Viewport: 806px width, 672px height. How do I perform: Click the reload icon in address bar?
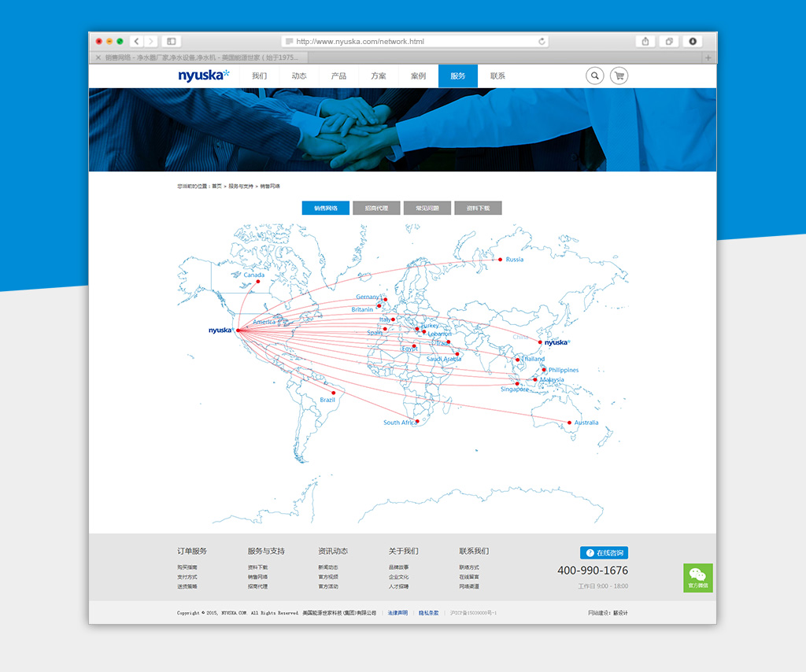coord(542,41)
